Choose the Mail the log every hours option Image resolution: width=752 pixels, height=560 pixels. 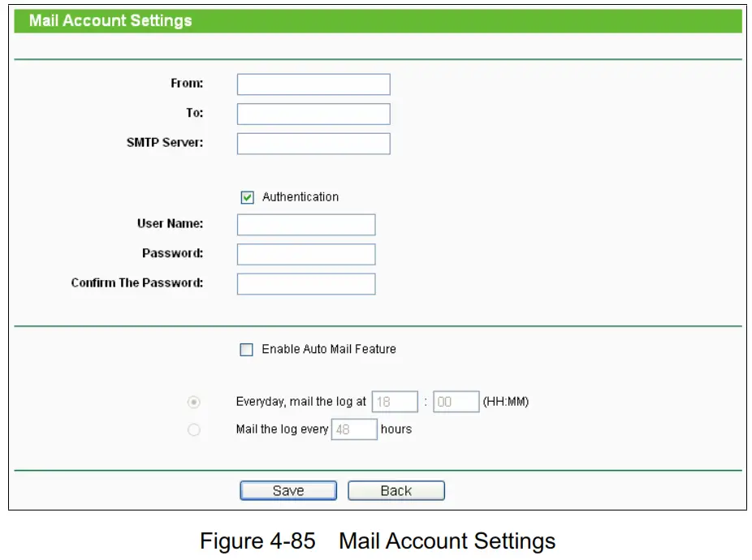click(x=192, y=429)
